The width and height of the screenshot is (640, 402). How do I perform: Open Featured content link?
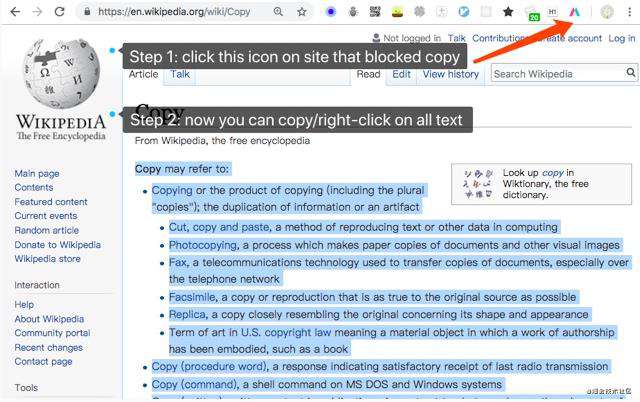pyautogui.click(x=51, y=202)
